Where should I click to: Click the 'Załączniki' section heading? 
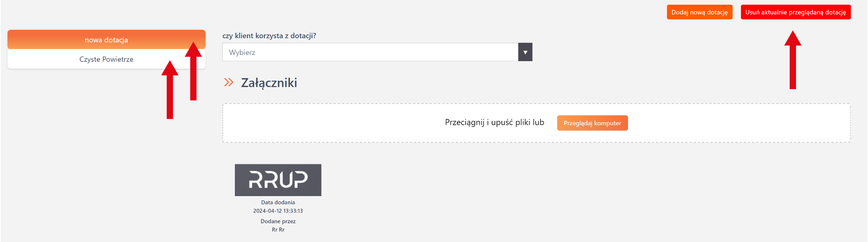[x=269, y=83]
